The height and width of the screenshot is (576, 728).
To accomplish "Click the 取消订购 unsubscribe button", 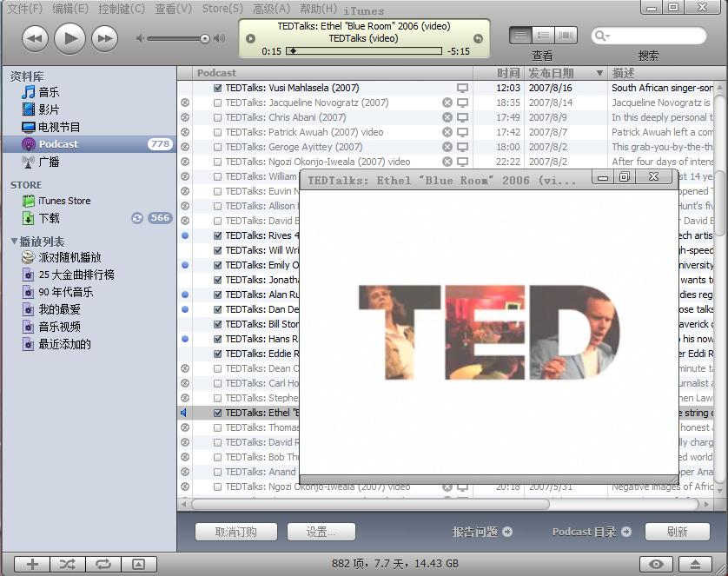I will coord(235,532).
